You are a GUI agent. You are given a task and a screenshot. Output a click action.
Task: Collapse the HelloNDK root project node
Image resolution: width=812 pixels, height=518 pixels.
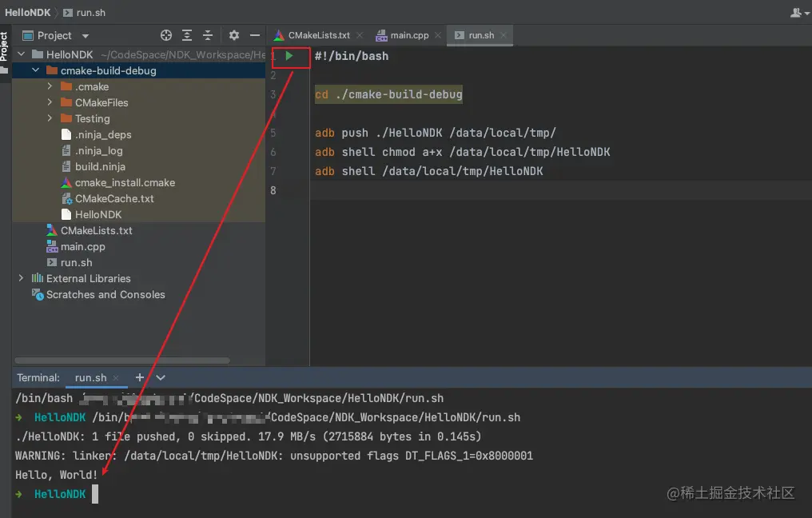coord(22,54)
